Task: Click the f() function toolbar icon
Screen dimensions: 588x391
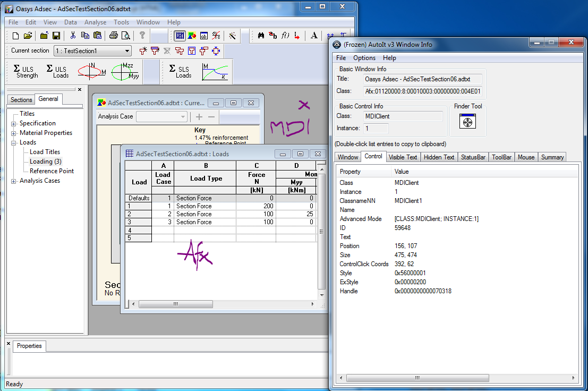Action: pos(285,36)
